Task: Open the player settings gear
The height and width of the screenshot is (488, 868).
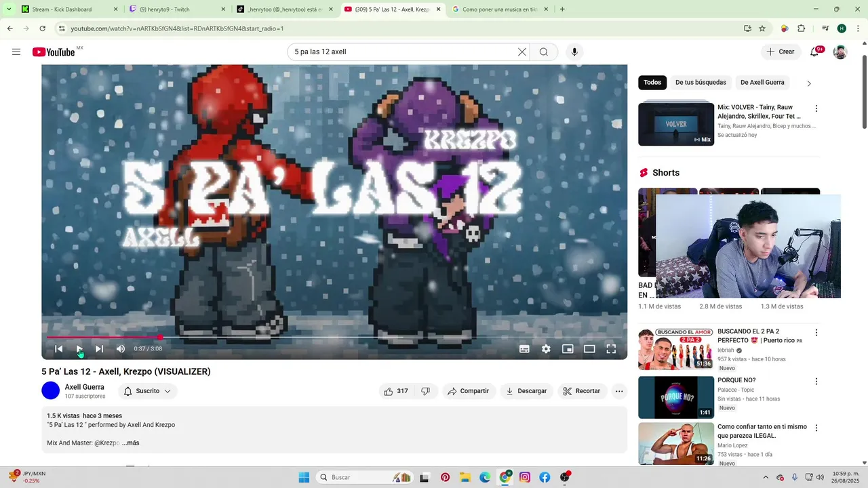Action: point(546,349)
